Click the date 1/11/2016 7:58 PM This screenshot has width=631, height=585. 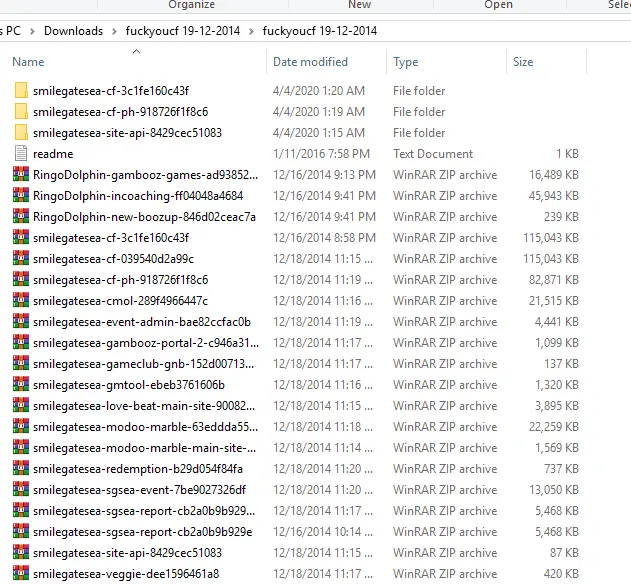tap(321, 154)
